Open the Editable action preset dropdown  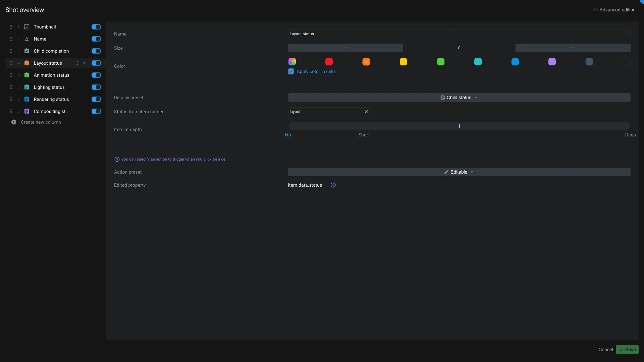click(459, 172)
